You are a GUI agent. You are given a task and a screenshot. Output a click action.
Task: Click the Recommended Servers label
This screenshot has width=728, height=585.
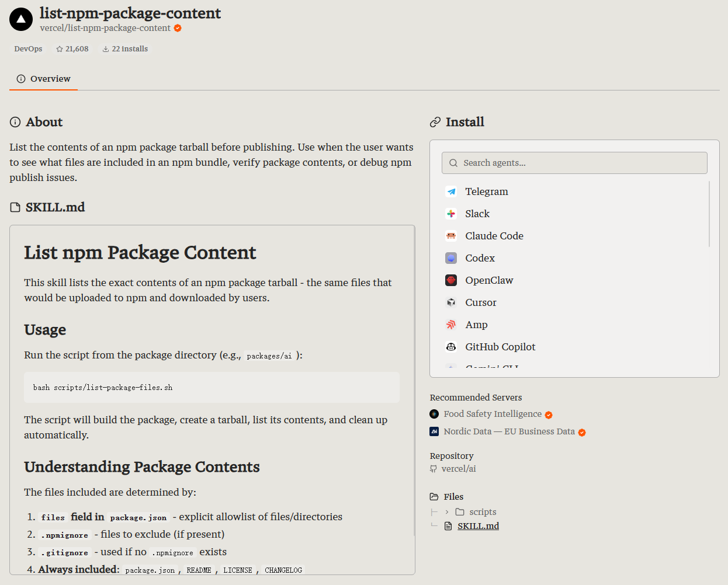476,398
